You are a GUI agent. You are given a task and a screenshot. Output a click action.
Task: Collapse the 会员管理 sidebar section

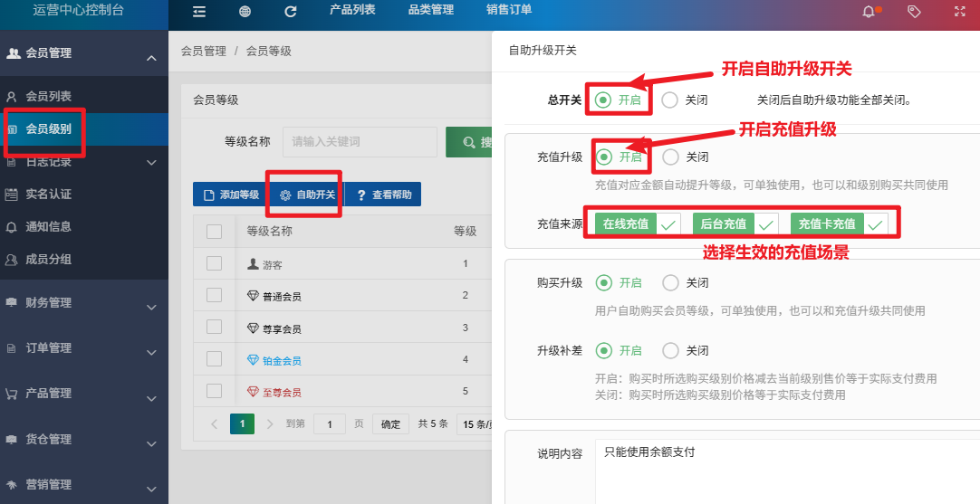tap(151, 58)
